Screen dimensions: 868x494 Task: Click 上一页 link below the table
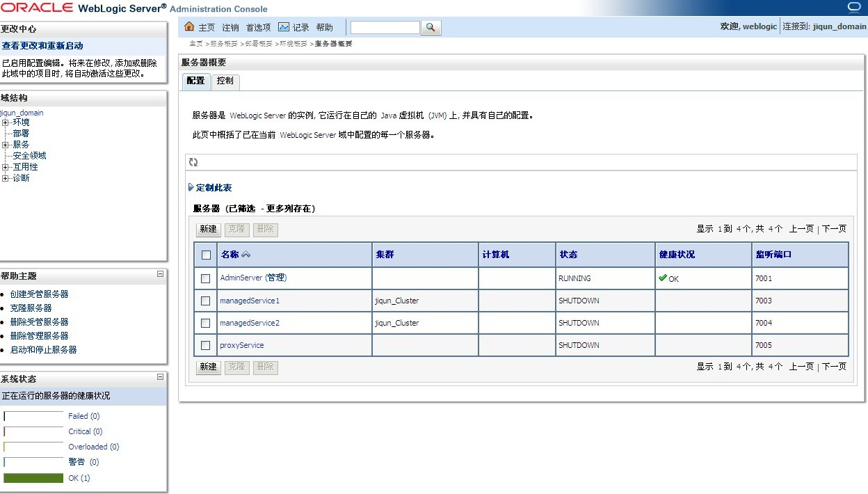(x=801, y=367)
